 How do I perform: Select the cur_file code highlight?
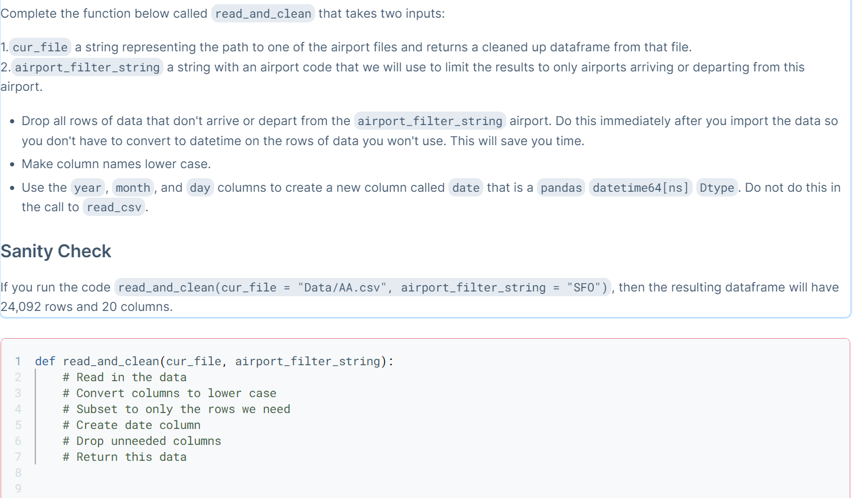click(40, 47)
